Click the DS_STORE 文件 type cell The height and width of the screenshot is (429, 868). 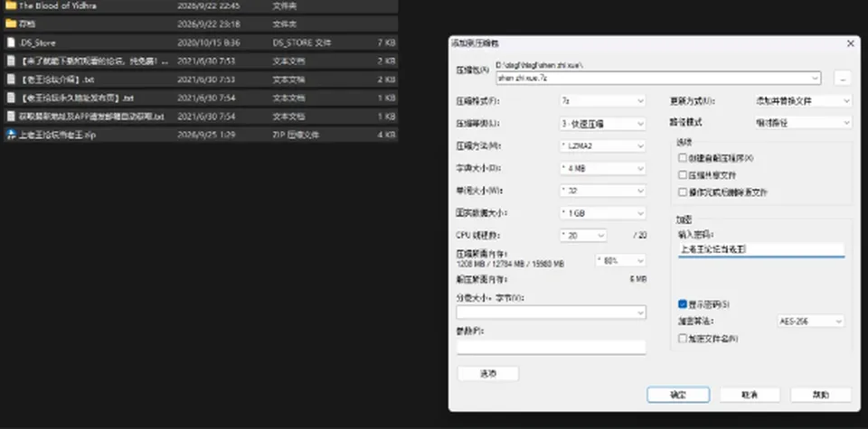[302, 42]
